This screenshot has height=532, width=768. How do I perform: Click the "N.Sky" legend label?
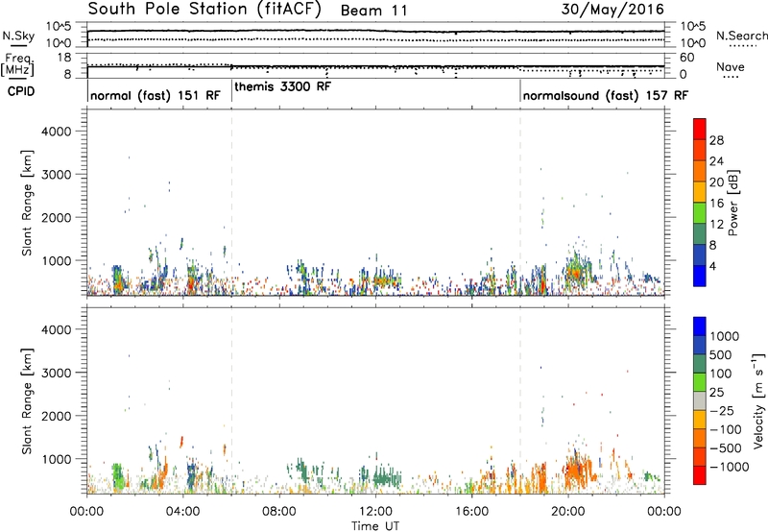click(18, 36)
